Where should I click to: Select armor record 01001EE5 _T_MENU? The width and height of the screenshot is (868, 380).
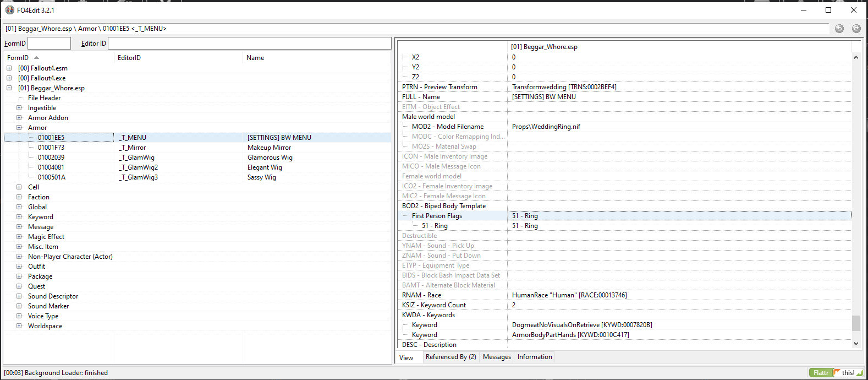197,138
